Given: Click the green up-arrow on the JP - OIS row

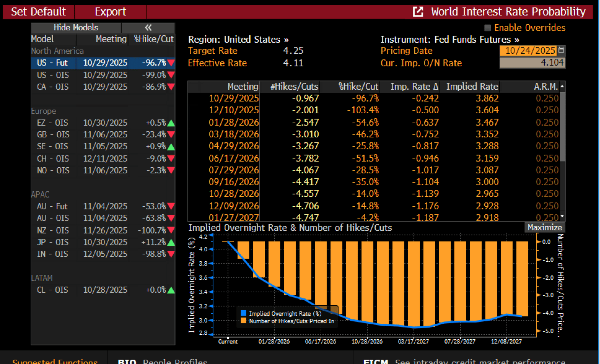Looking at the screenshot, I should [171, 242].
